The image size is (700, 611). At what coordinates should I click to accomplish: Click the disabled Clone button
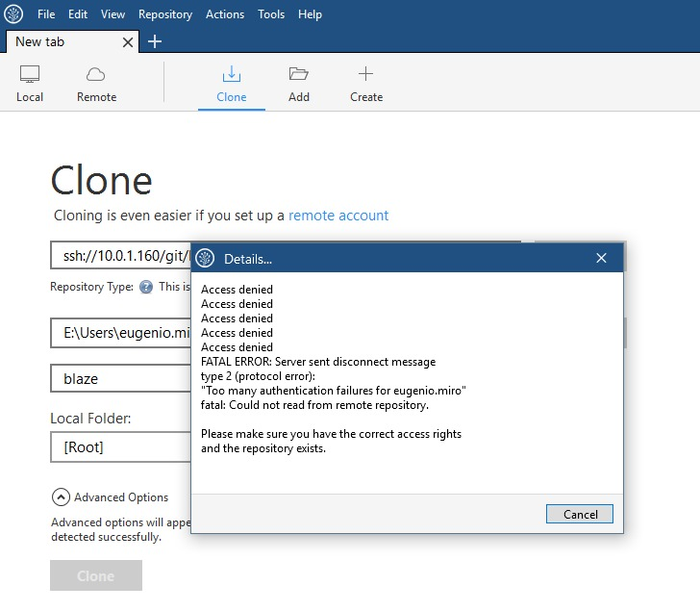[96, 575]
